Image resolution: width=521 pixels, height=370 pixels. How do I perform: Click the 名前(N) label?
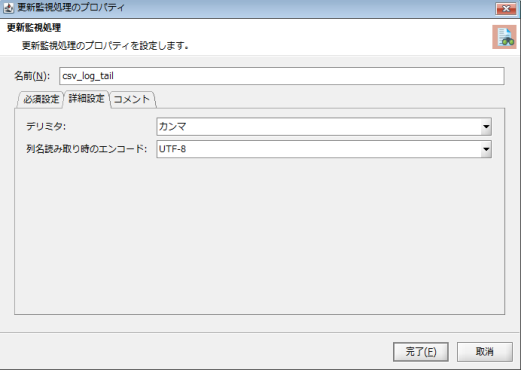pyautogui.click(x=32, y=76)
